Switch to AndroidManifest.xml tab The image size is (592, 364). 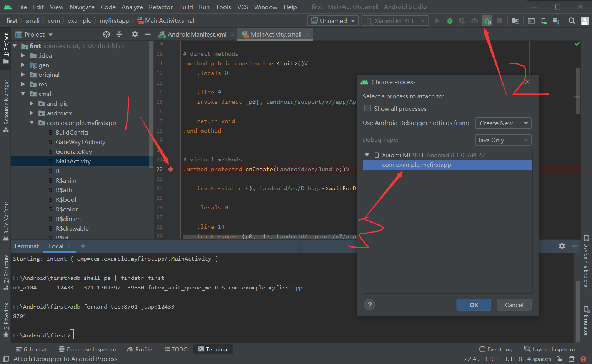coord(197,34)
